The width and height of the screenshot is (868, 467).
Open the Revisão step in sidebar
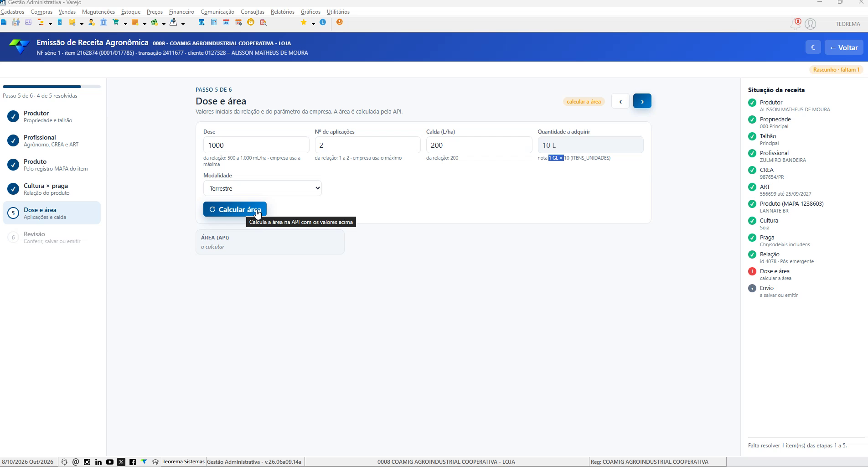(52, 237)
